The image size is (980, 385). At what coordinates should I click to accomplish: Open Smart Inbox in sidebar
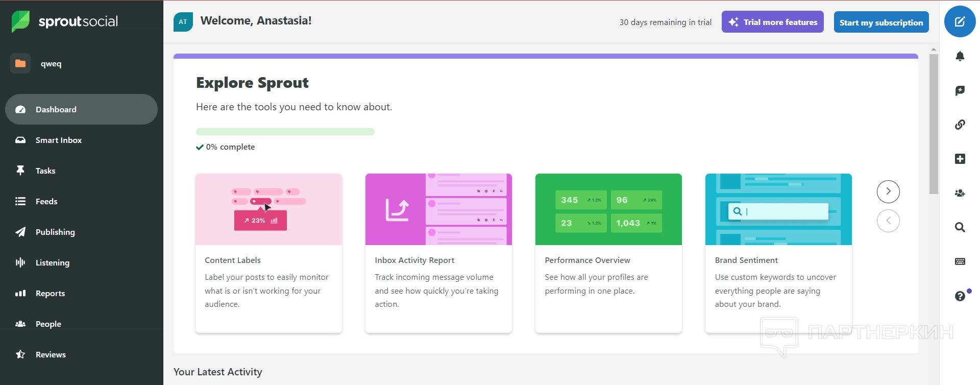58,140
